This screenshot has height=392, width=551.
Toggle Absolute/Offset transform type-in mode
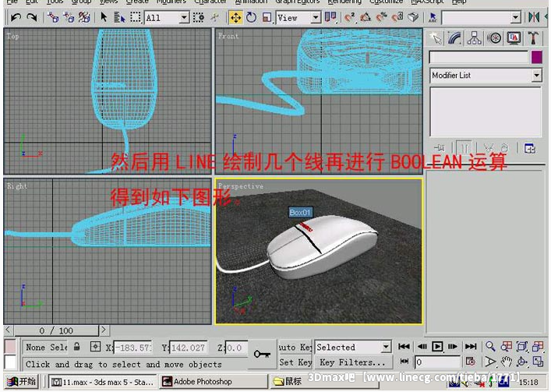[x=95, y=347]
